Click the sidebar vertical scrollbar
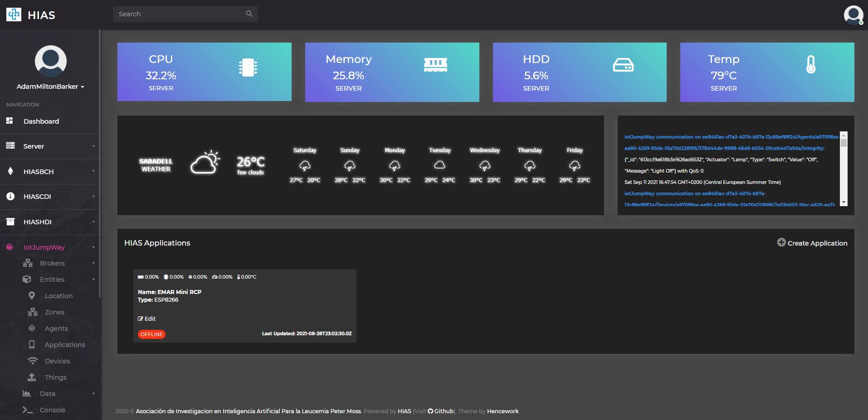The width and height of the screenshot is (868, 420). pos(99,164)
